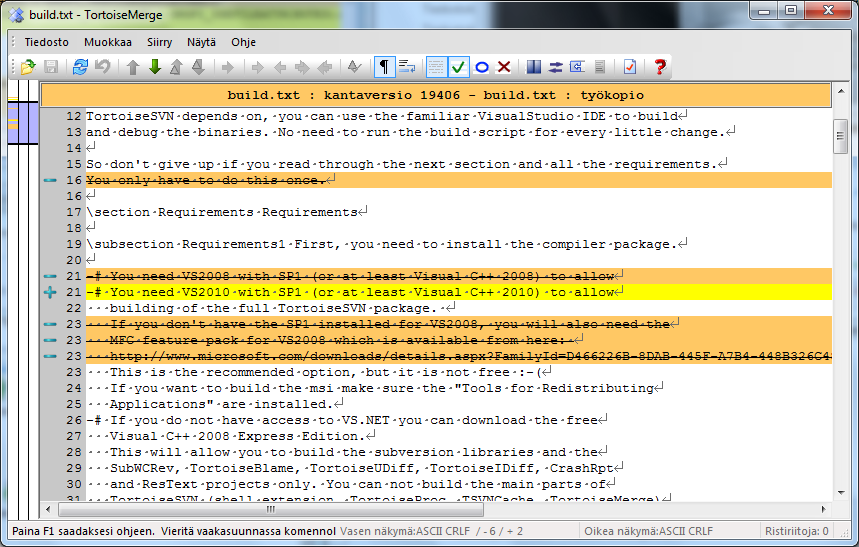This screenshot has width=859, height=547.
Task: Click status text 'Vasen näkymä:ASCII CRLF'
Action: click(x=405, y=531)
